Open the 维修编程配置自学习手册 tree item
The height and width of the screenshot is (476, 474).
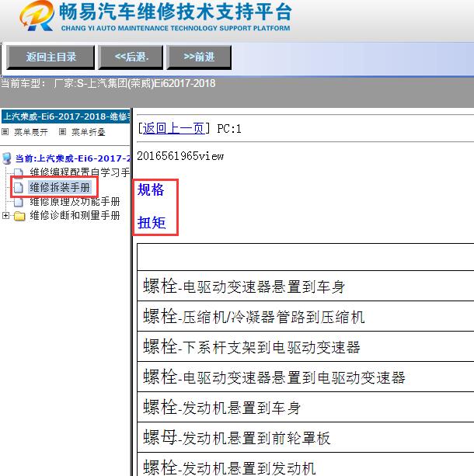pyautogui.click(x=79, y=172)
